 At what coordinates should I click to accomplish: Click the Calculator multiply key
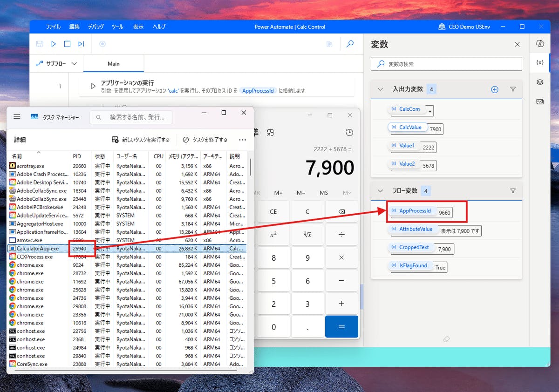coord(341,258)
